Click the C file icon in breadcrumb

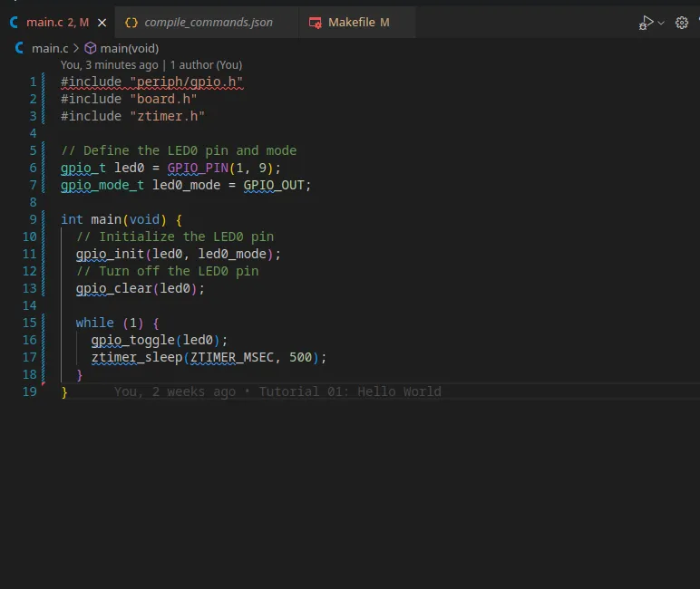tap(19, 48)
